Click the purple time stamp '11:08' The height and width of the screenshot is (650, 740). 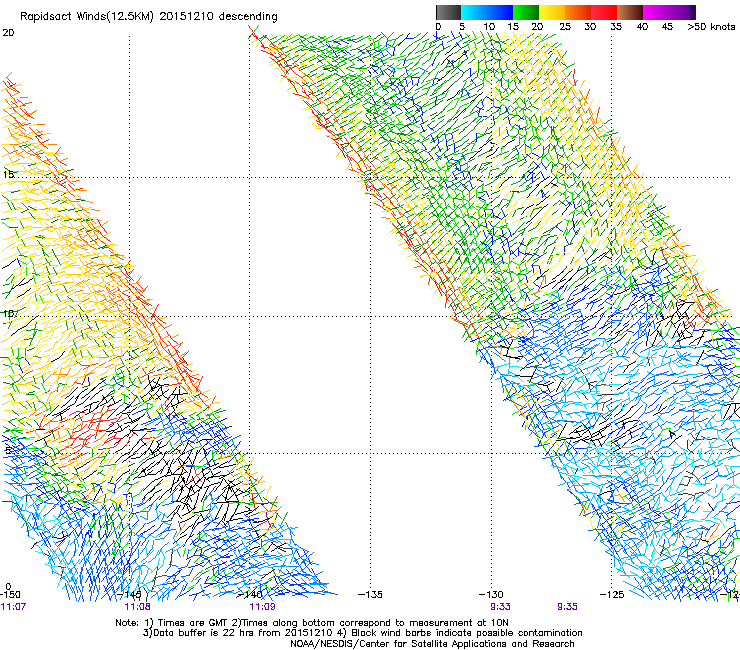click(137, 607)
